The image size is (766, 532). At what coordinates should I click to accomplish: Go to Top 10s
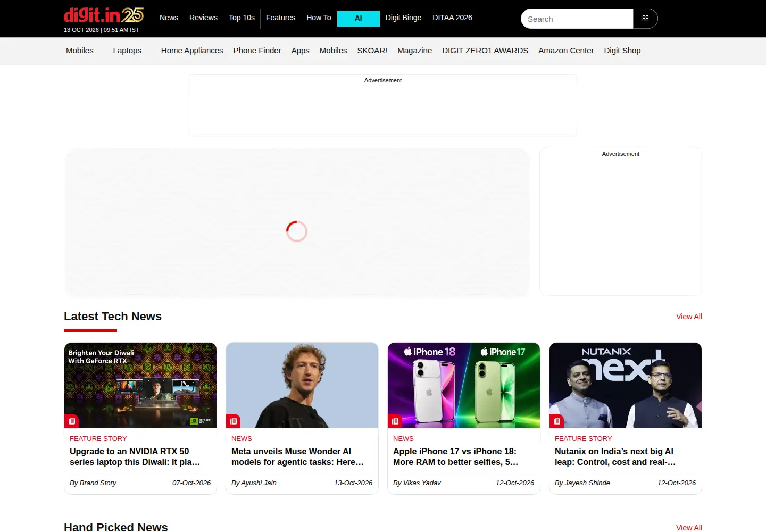click(242, 18)
